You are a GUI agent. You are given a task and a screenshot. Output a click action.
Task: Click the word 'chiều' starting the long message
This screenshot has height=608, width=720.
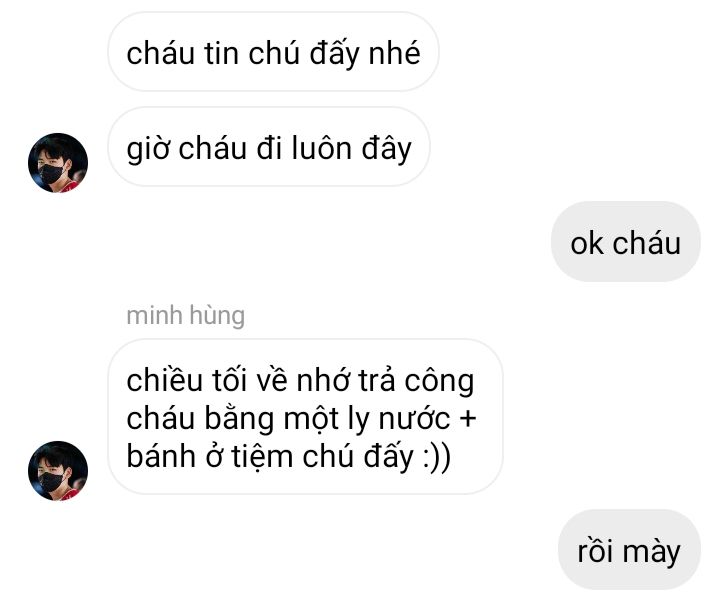pyautogui.click(x=164, y=380)
